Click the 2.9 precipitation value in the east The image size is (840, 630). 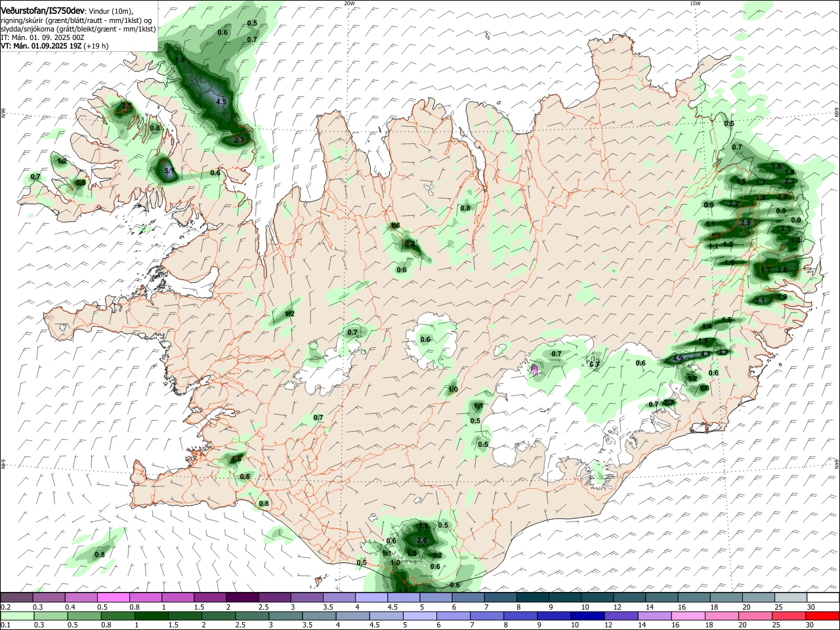(x=745, y=223)
